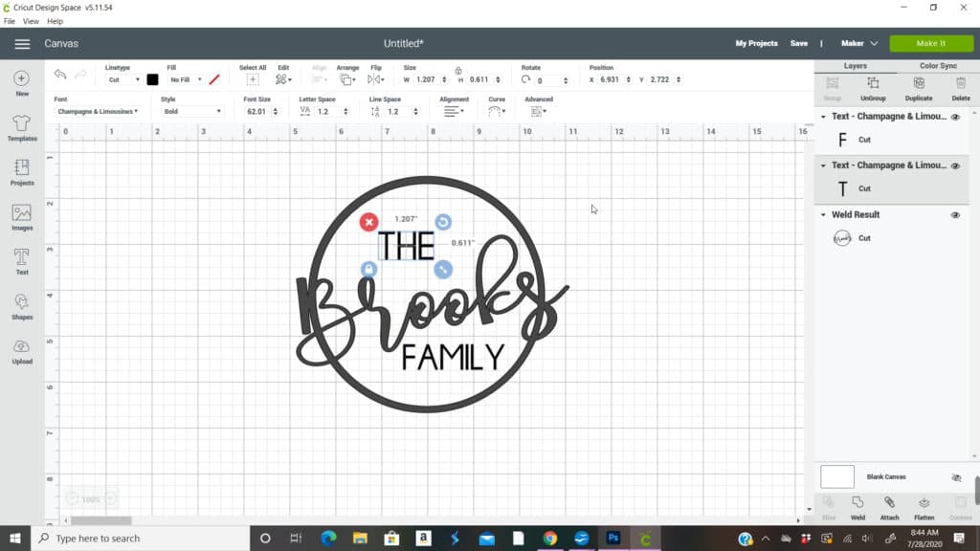Viewport: 980px width, 551px height.
Task: Open the Templates tool in left sidebar
Action: [x=21, y=127]
